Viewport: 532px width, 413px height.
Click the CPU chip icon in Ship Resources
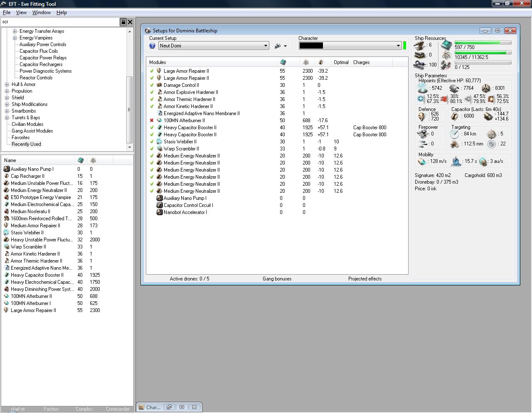click(446, 45)
